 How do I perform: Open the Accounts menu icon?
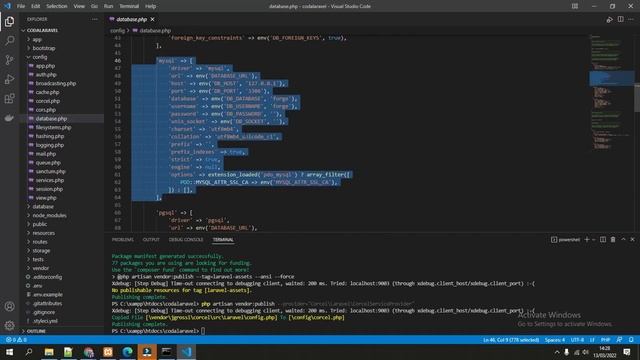[9, 306]
